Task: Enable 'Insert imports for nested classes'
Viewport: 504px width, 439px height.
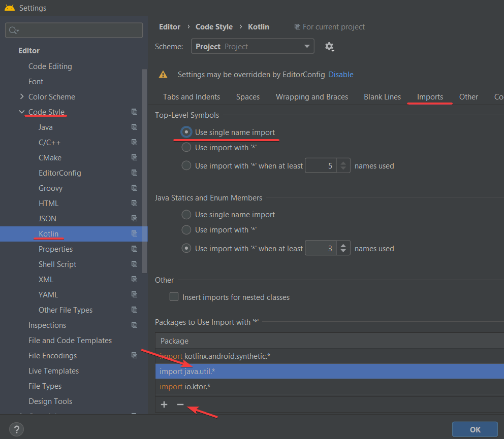Action: pyautogui.click(x=174, y=296)
